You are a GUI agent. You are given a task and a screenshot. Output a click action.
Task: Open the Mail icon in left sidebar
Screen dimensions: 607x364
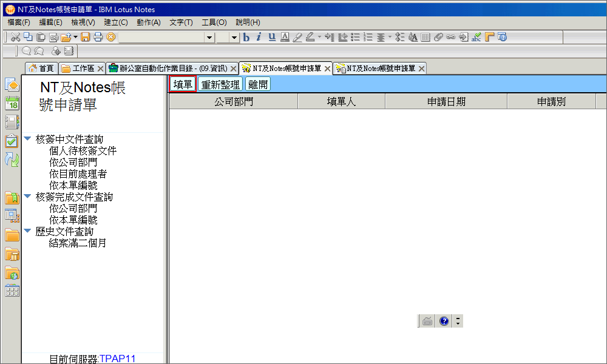coord(12,85)
